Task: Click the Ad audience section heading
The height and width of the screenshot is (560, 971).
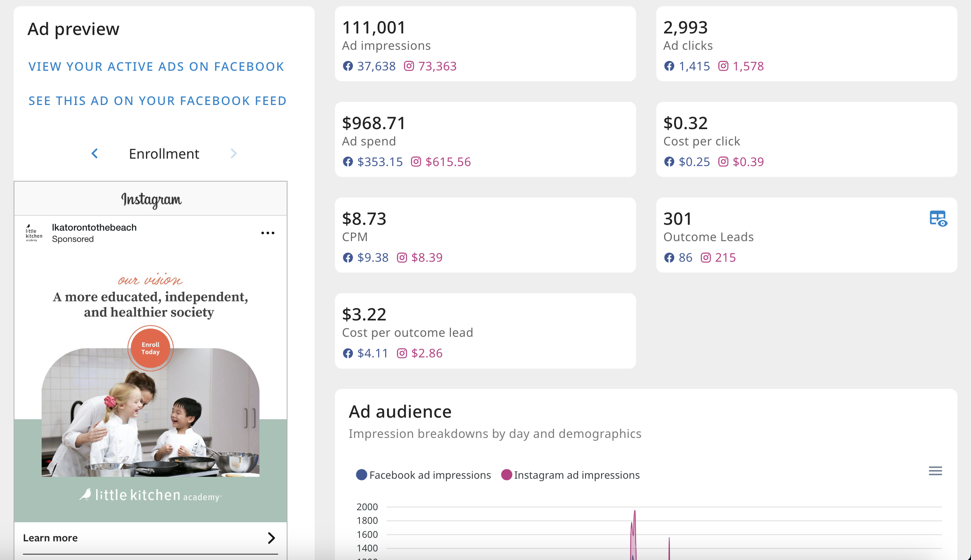Action: [x=400, y=411]
